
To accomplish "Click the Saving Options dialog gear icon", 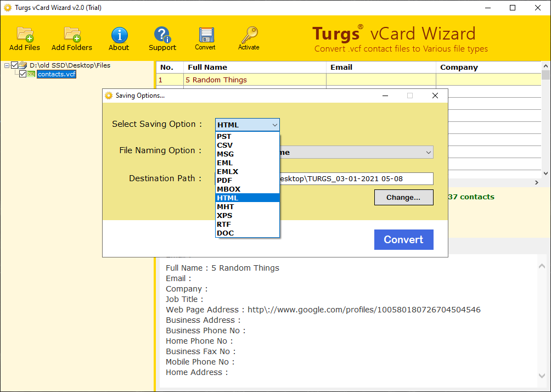I will pyautogui.click(x=109, y=96).
